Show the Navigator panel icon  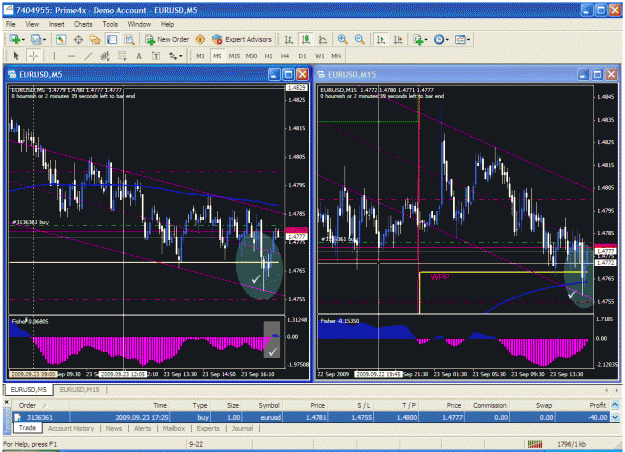[x=95, y=39]
